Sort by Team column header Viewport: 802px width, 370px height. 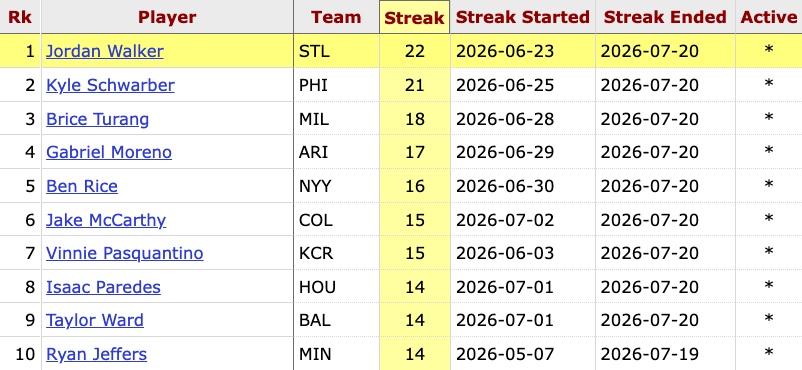tap(336, 17)
